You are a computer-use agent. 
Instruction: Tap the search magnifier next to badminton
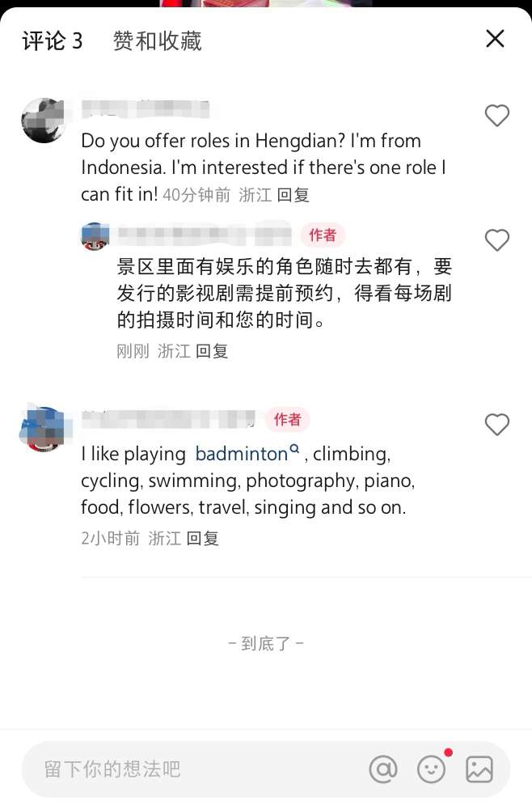[294, 449]
